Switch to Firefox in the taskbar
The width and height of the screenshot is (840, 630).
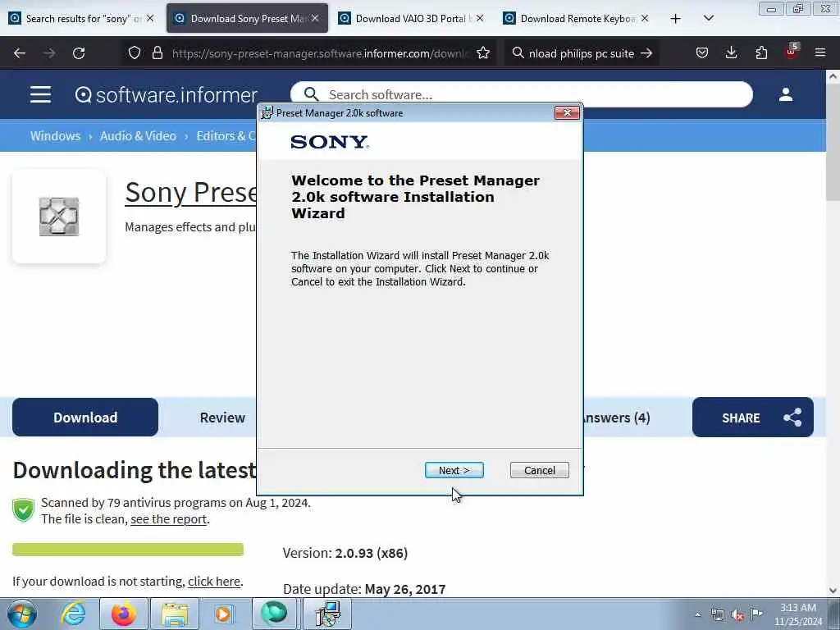(x=124, y=614)
